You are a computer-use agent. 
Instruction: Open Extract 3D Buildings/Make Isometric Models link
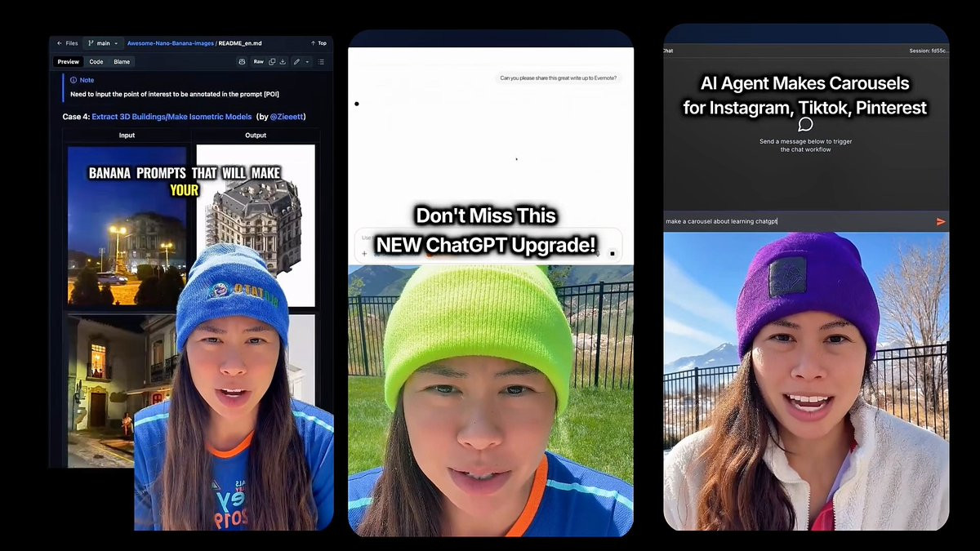point(171,117)
